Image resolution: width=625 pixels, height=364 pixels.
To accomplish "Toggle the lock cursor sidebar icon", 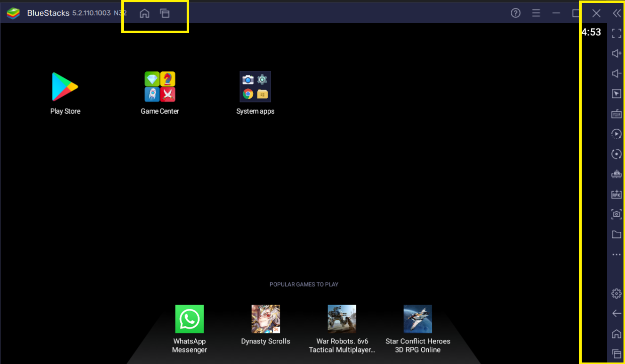I will click(616, 94).
